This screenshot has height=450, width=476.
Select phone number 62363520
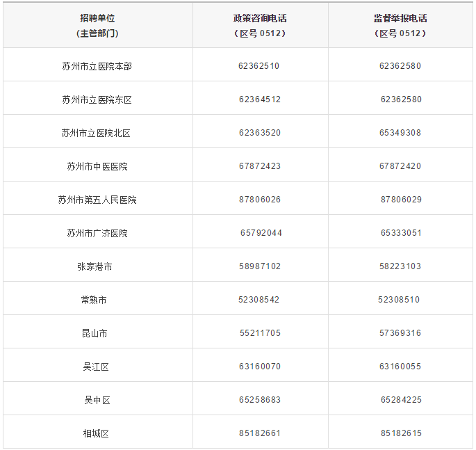(260, 133)
